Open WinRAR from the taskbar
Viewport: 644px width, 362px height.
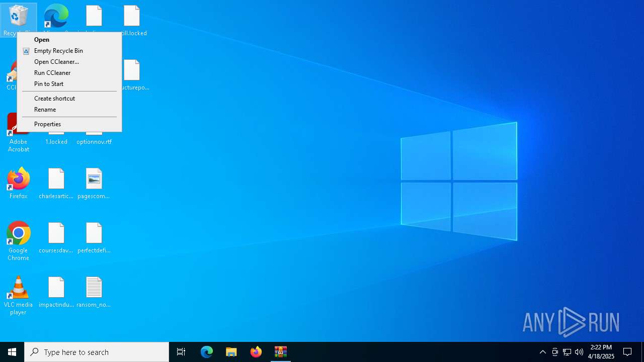pos(281,352)
